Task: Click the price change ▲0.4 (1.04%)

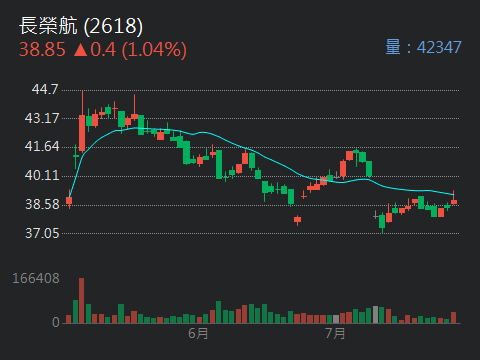Action: [130, 50]
